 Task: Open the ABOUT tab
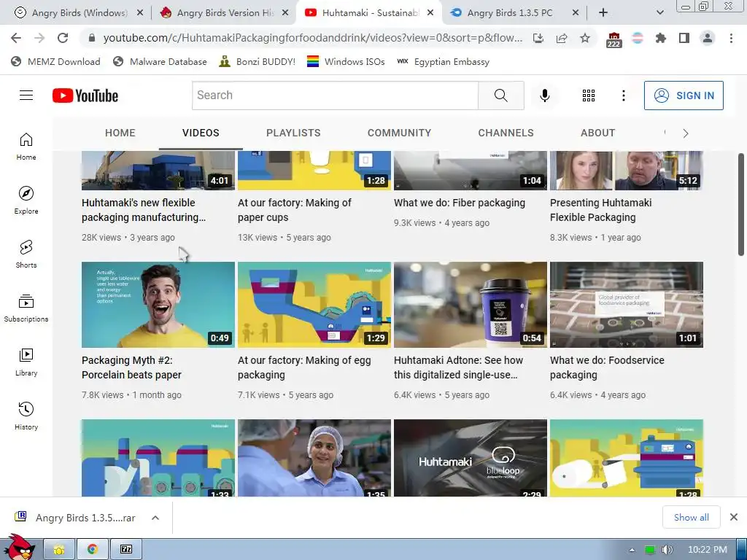598,133
